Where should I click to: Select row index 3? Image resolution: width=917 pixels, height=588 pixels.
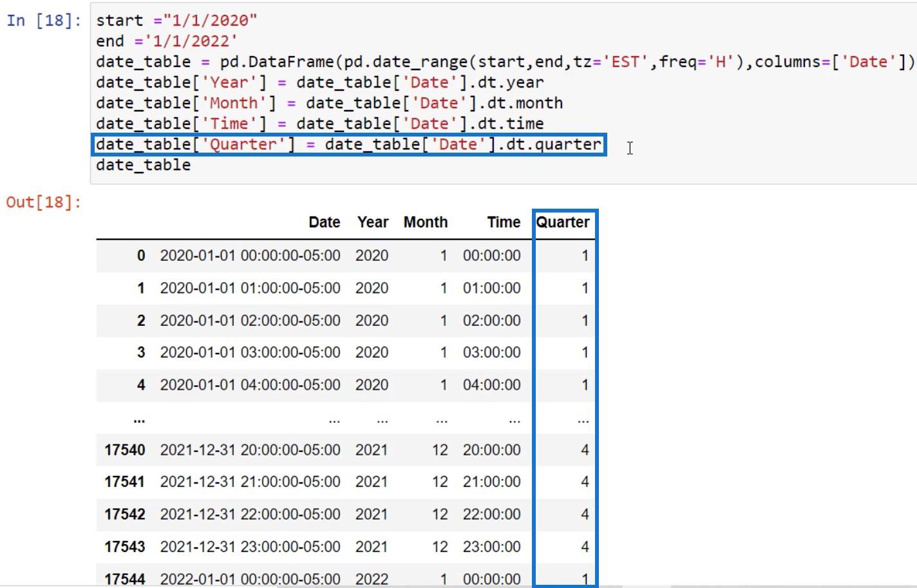tap(141, 352)
